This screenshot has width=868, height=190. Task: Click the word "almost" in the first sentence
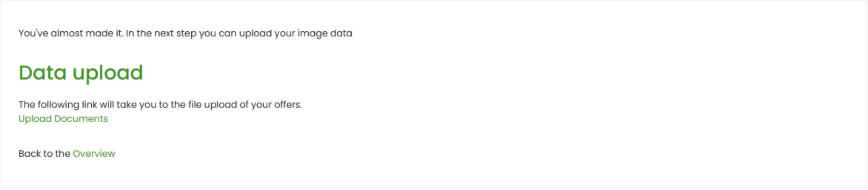(67, 33)
